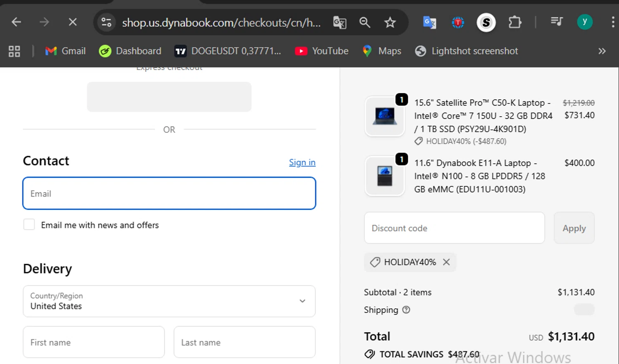
Task: Click the Last name field
Action: pyautogui.click(x=245, y=342)
